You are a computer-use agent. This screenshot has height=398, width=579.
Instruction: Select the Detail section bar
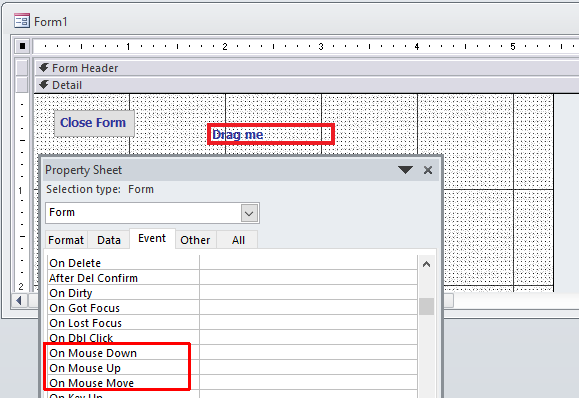tap(306, 85)
